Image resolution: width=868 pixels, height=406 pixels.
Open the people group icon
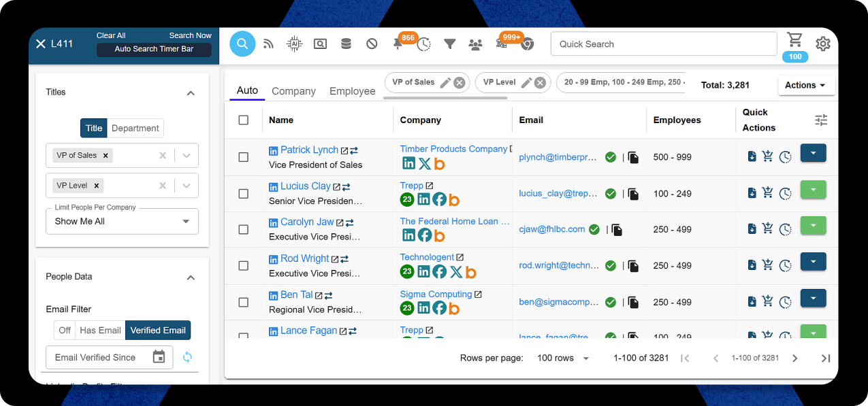475,44
